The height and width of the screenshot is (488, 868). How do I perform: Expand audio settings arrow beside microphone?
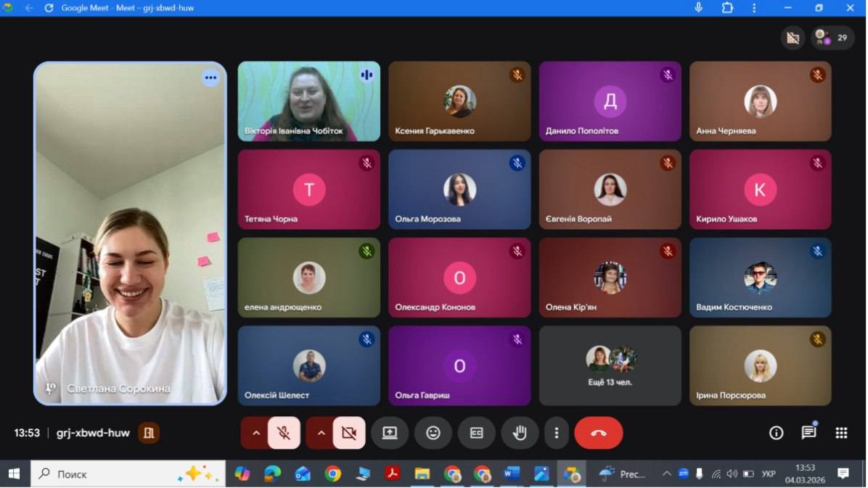(255, 433)
